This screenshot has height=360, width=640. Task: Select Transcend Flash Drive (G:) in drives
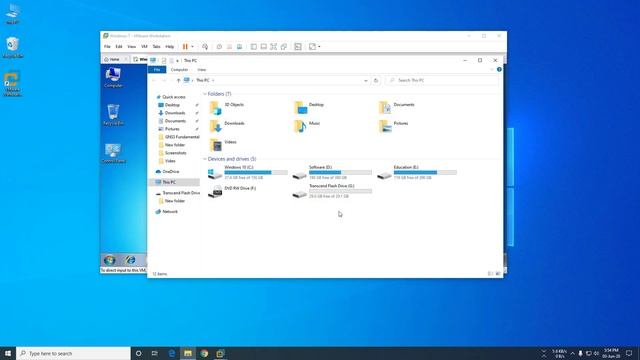pyautogui.click(x=332, y=191)
